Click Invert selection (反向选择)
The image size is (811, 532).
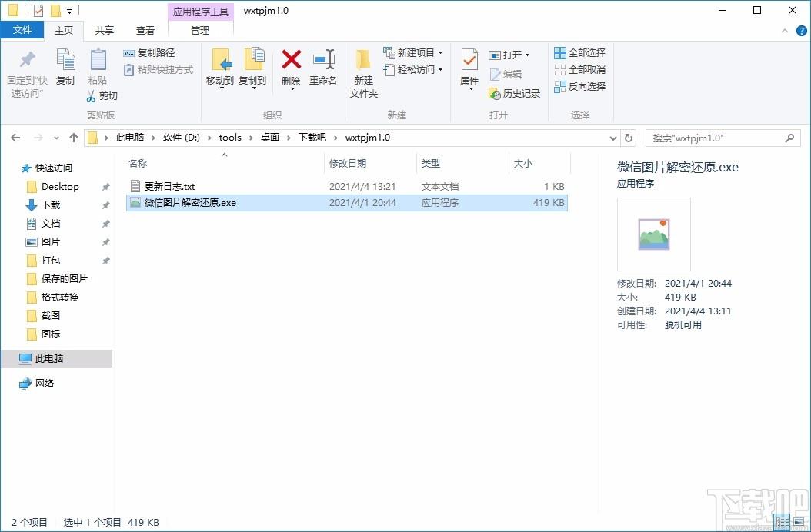[580, 86]
